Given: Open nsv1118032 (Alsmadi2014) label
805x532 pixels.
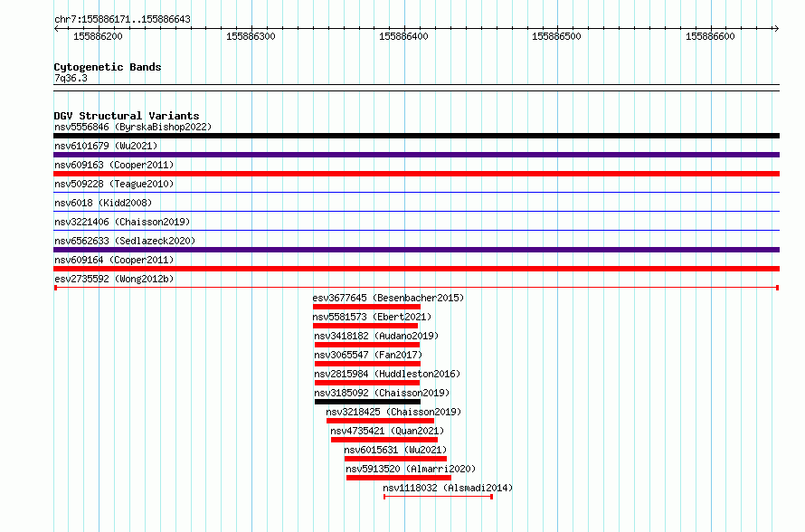Looking at the screenshot, I should click(449, 488).
